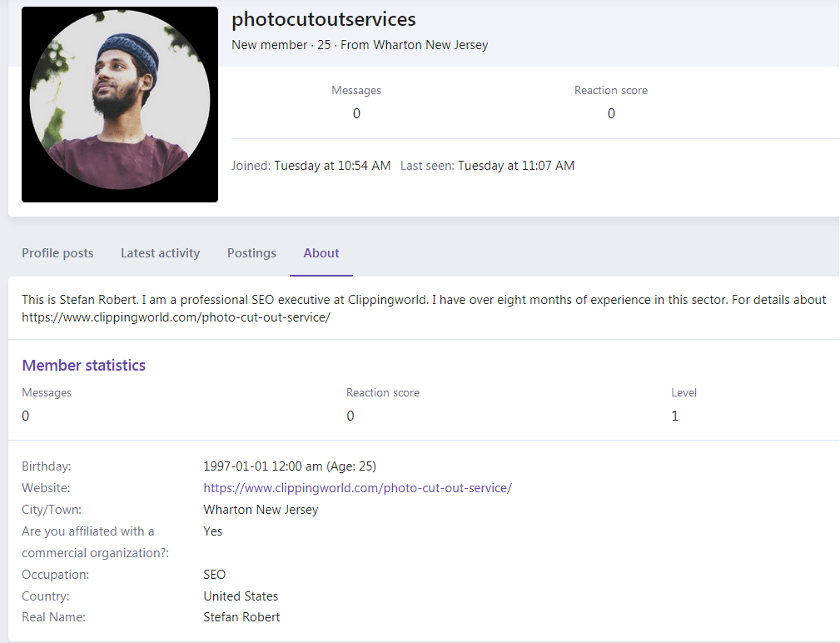Select the About tab
This screenshot has height=643, width=840.
(321, 253)
